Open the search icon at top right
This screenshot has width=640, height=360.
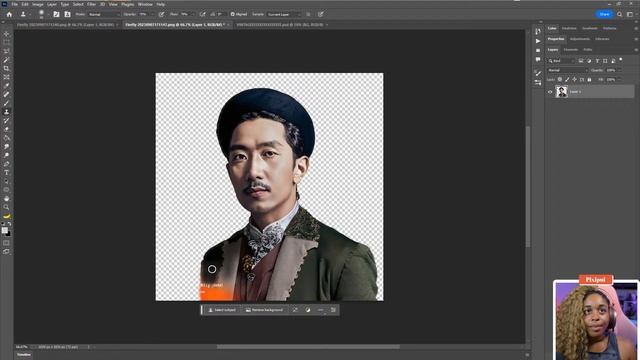(620, 14)
